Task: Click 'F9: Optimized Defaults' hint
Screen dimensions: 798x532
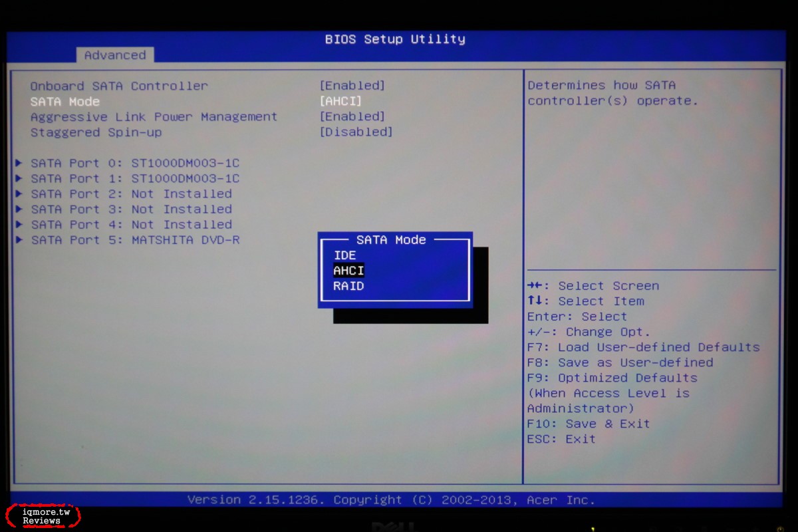Action: pos(612,378)
